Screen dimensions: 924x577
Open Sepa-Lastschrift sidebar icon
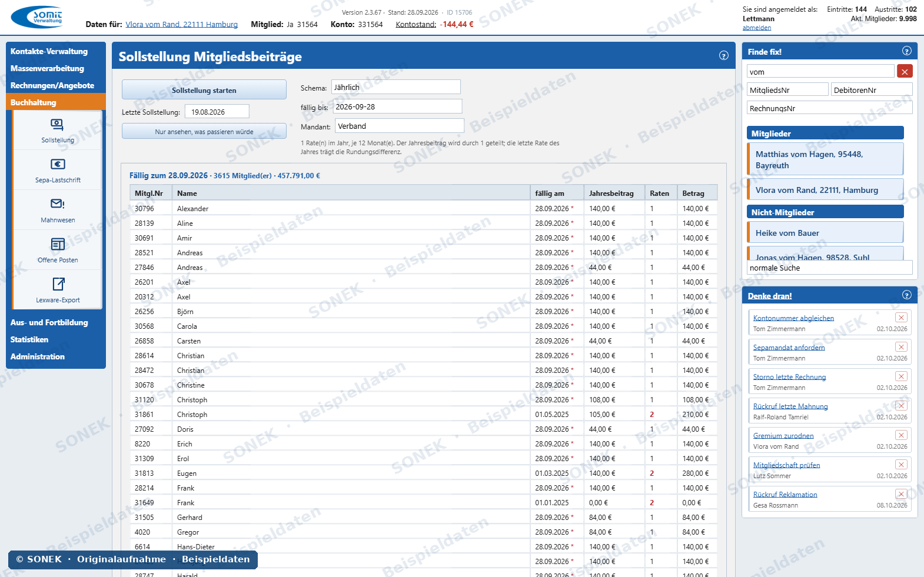(58, 164)
